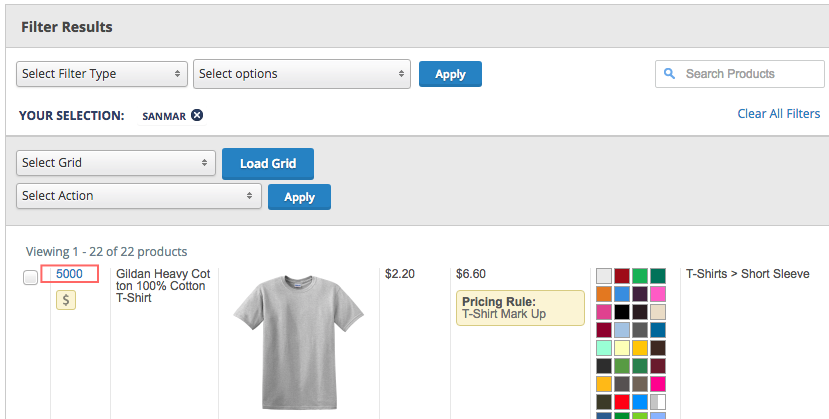
Task: Click the $6.60 price value
Action: 471,274
